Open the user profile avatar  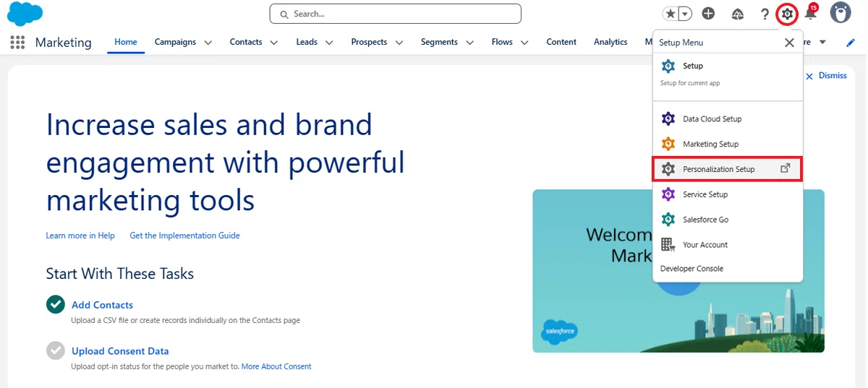pos(840,12)
